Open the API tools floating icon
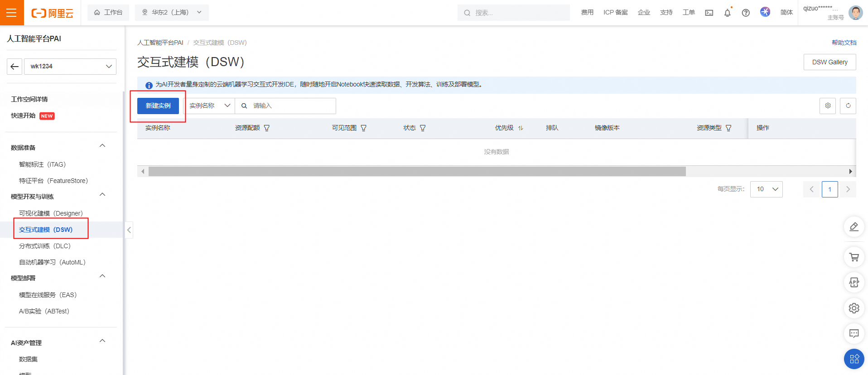Screen dimensions: 868x375 (x=854, y=283)
